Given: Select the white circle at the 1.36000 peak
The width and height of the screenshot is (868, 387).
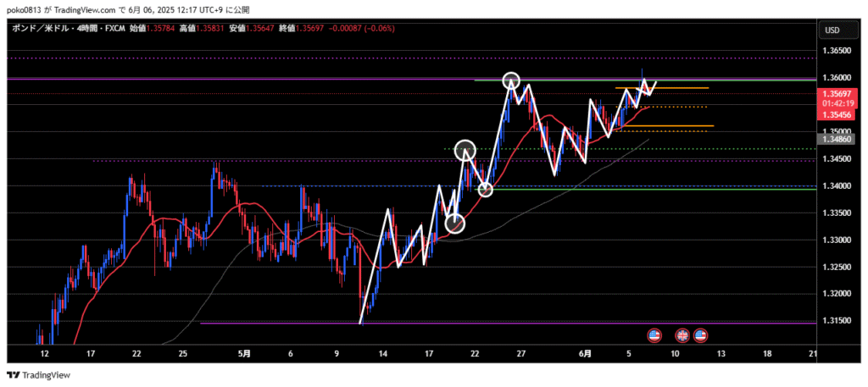Looking at the screenshot, I should tap(511, 80).
